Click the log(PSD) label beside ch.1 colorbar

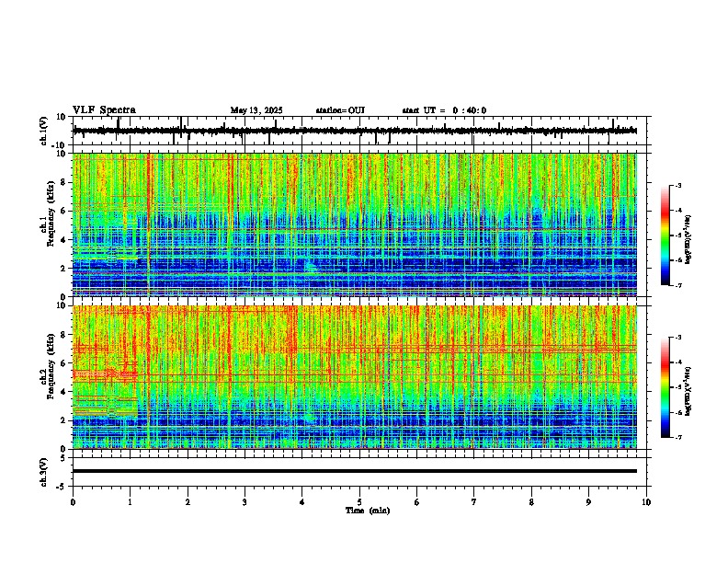688,240
